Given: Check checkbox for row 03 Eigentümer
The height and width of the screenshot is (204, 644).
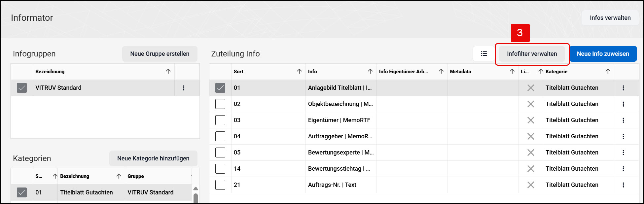Looking at the screenshot, I should [220, 120].
